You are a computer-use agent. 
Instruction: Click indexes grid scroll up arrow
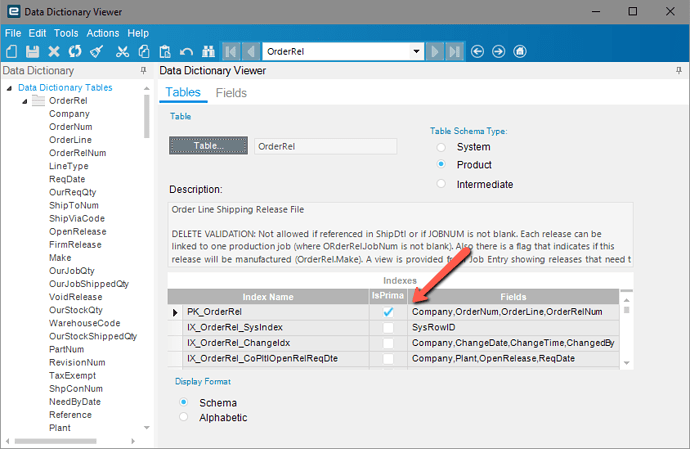[627, 300]
